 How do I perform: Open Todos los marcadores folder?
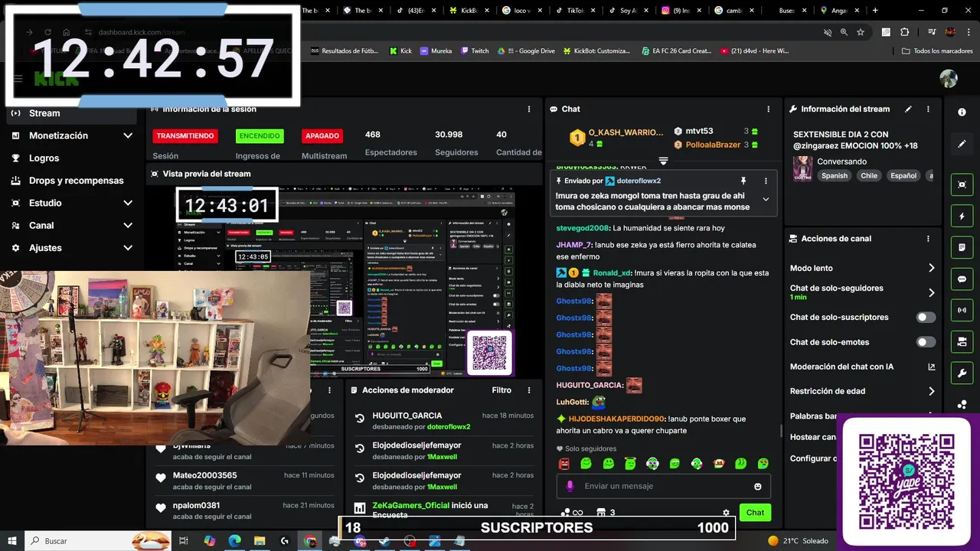coord(938,51)
